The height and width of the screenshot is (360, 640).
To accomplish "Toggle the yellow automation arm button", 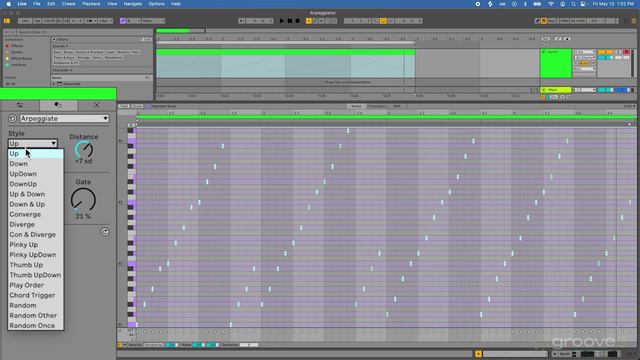I will (x=309, y=21).
